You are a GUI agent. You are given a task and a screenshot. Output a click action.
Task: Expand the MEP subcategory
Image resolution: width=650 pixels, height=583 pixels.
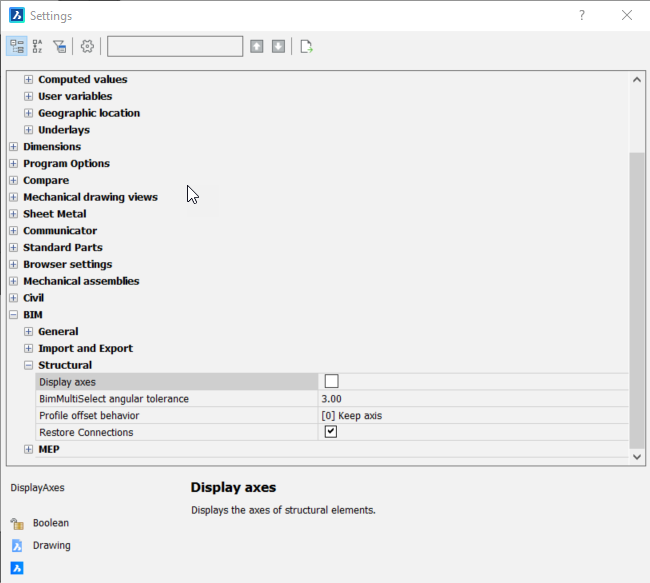pyautogui.click(x=28, y=450)
